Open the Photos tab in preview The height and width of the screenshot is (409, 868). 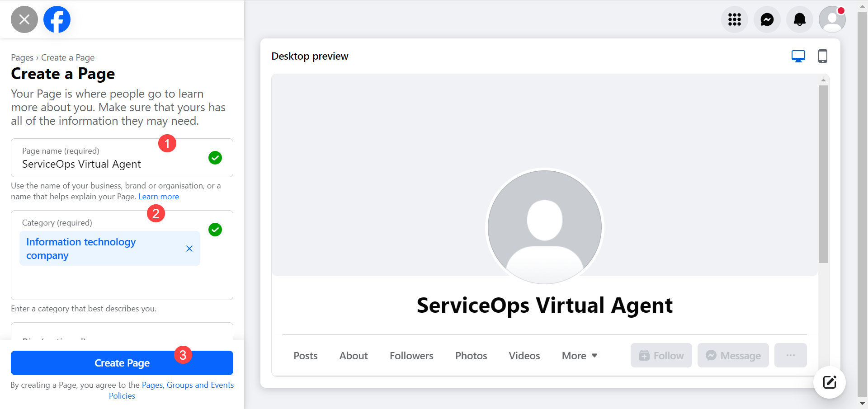pos(471,355)
